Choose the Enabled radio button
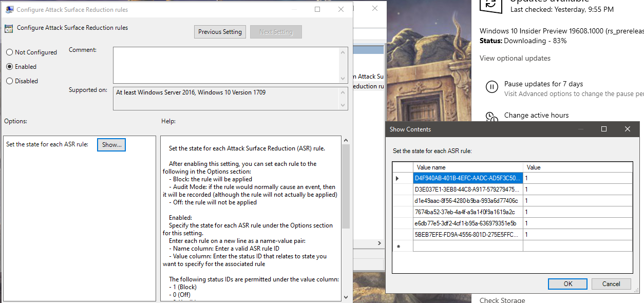644x303 pixels. coord(10,67)
